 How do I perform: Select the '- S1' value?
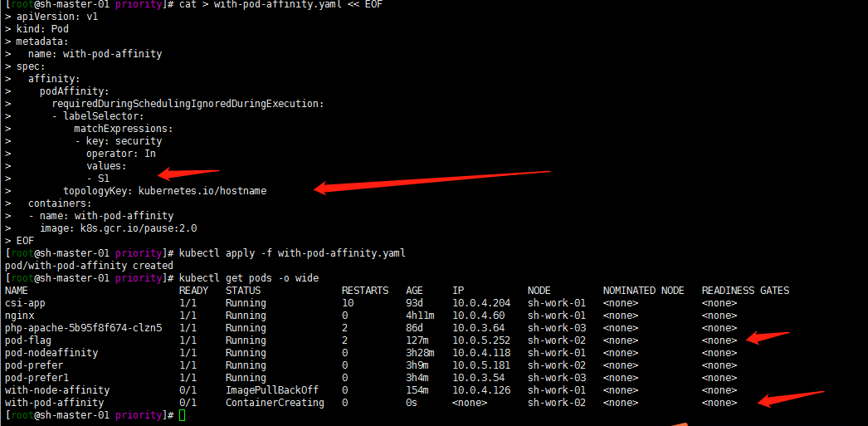[98, 179]
